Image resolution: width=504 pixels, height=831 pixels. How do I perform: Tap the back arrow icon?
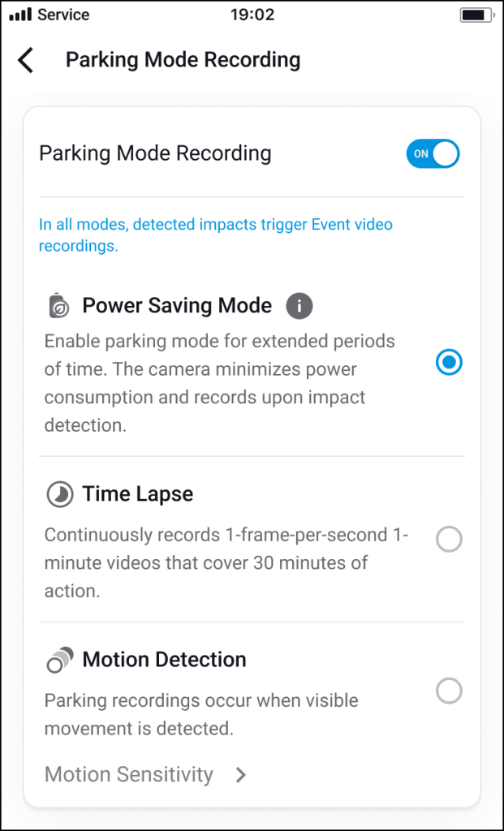(x=27, y=60)
